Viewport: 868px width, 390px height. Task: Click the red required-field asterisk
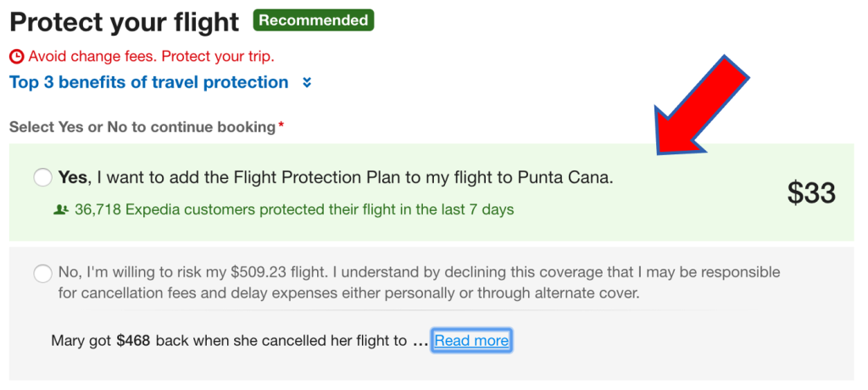pos(281,125)
